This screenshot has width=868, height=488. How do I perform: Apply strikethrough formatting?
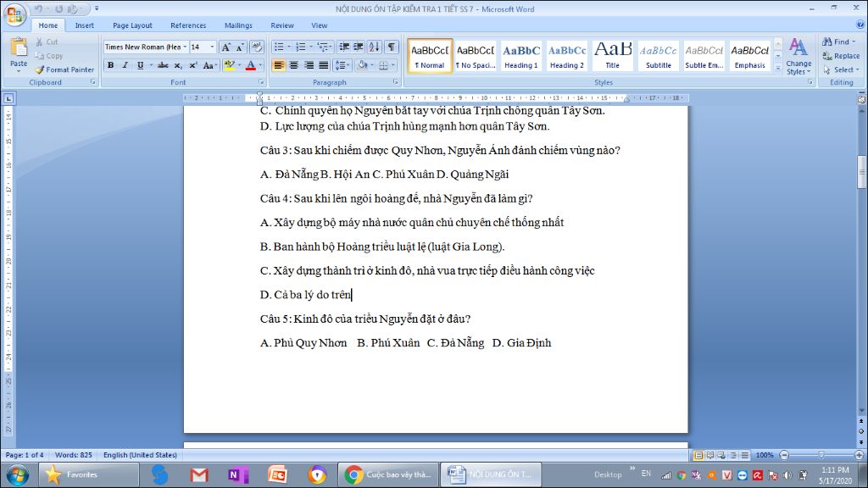pos(163,65)
